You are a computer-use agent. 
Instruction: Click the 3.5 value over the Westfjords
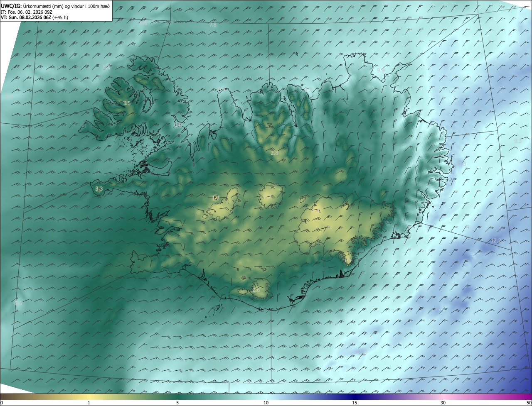click(x=127, y=103)
